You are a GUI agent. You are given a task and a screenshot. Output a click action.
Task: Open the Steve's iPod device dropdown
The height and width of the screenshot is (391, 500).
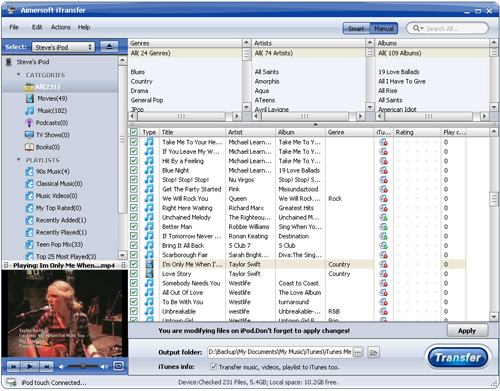[63, 47]
